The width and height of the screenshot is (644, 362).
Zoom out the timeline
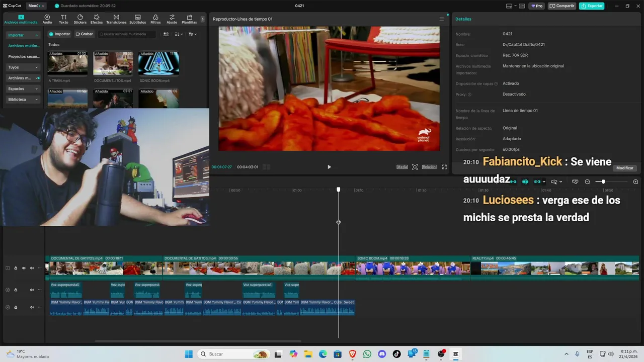[x=587, y=182]
